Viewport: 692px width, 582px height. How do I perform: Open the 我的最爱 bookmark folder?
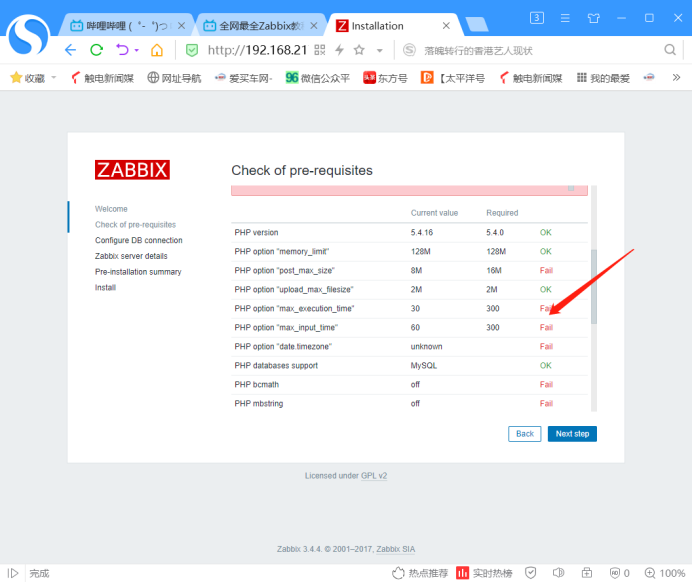603,78
